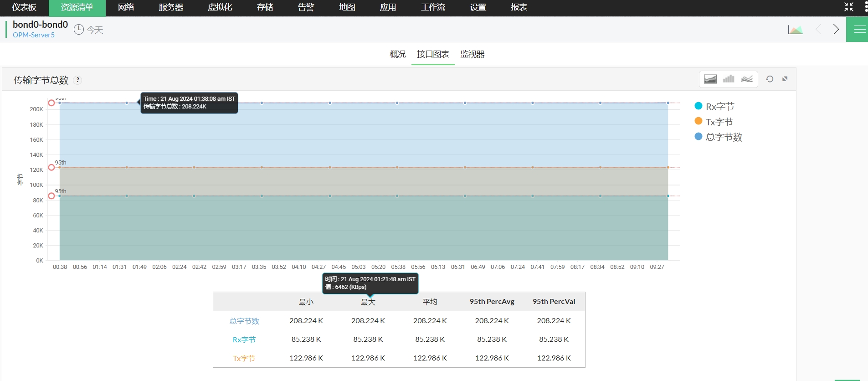Click the 传输字节总数 panel title
The height and width of the screenshot is (381, 868).
[x=41, y=80]
